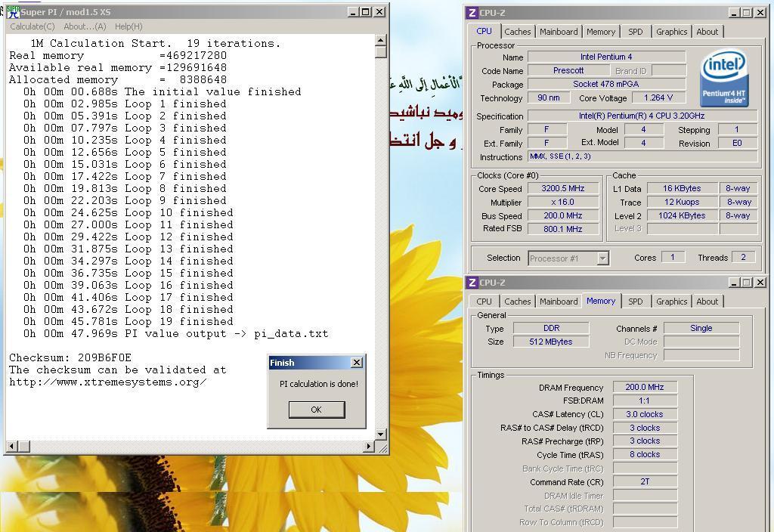Image resolution: width=774 pixels, height=532 pixels.
Task: Close the upper CPU-Z window
Action: tap(760, 13)
